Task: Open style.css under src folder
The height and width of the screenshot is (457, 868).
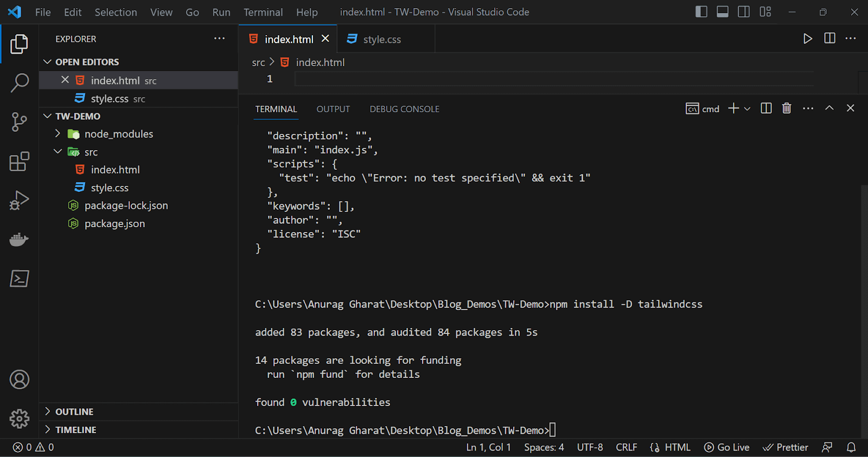Action: click(x=110, y=188)
